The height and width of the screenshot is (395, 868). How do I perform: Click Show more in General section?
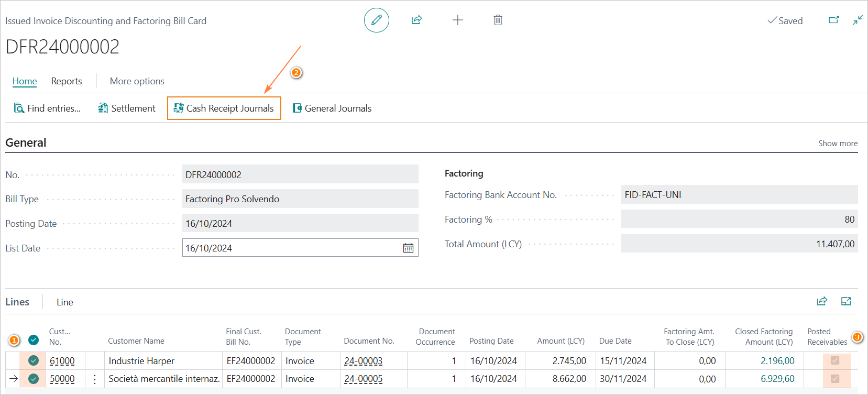tap(838, 144)
